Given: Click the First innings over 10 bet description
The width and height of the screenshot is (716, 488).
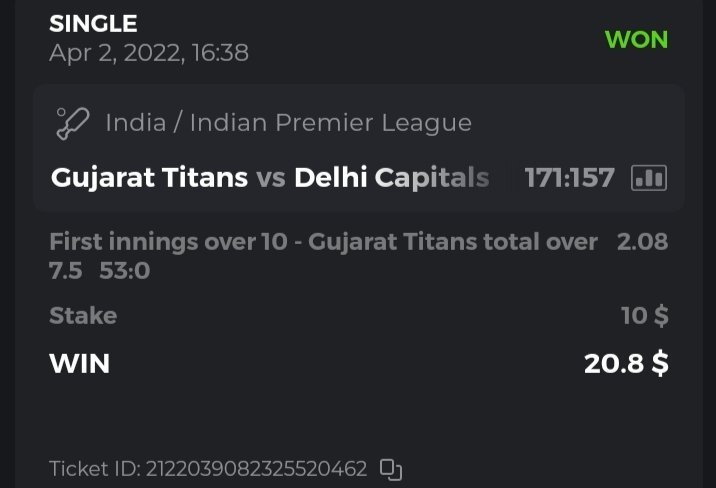Looking at the screenshot, I should point(323,241).
